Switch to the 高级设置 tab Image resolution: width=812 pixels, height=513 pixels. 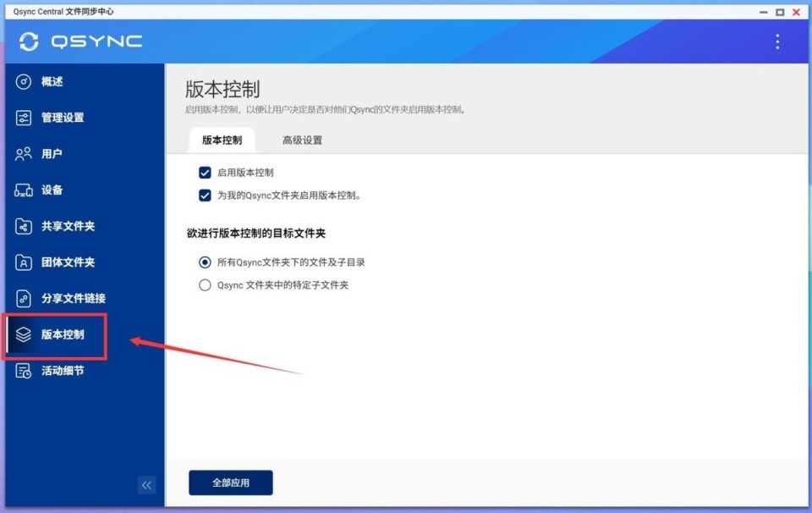(x=300, y=140)
